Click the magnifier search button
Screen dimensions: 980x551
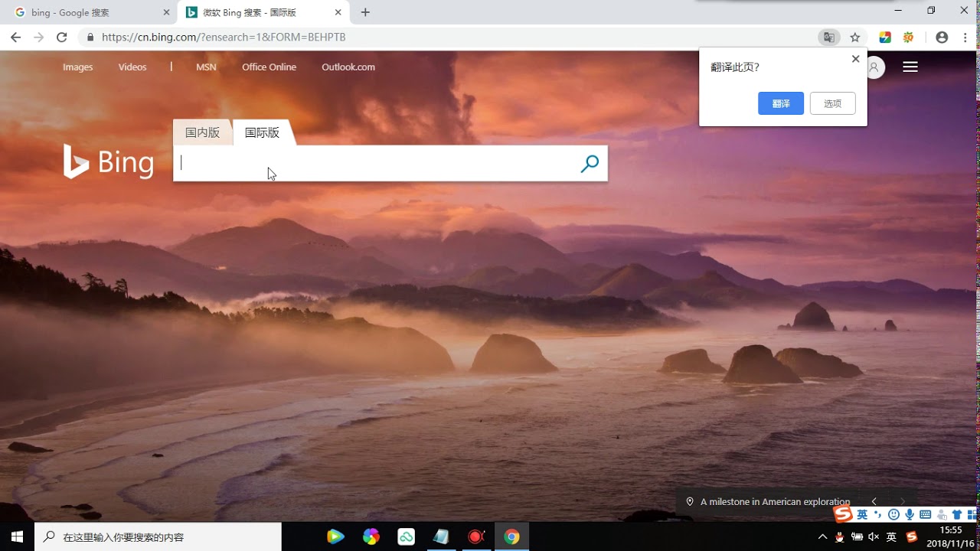click(x=590, y=164)
